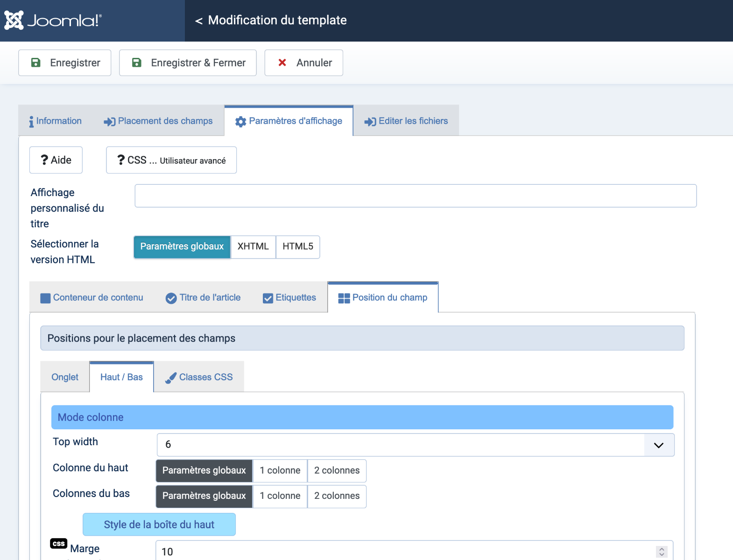The image size is (733, 560).
Task: Click the square icon of Conteneur de contenu
Action: coord(45,298)
